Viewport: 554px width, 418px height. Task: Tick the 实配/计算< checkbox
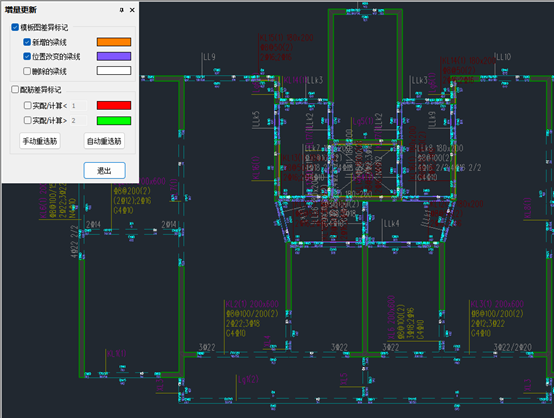[27, 105]
